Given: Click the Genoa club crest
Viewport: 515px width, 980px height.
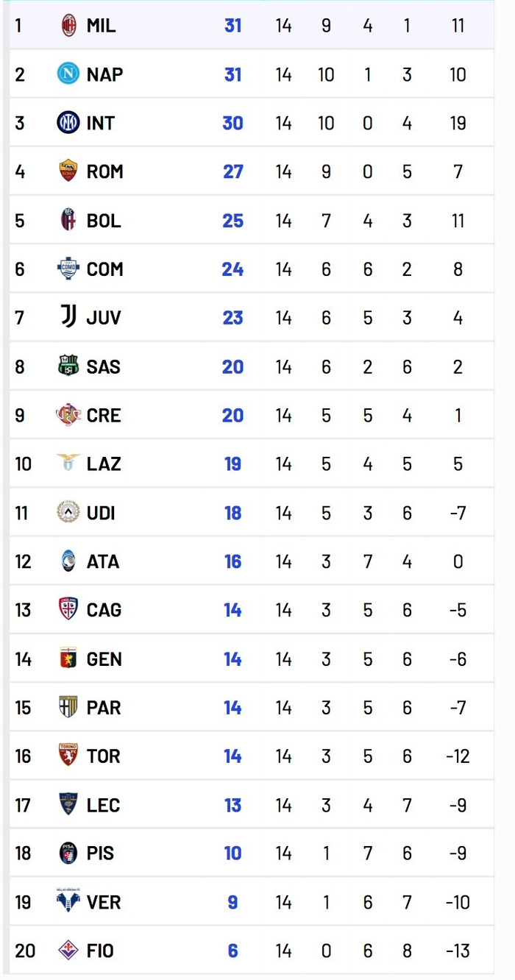Looking at the screenshot, I should [x=68, y=658].
